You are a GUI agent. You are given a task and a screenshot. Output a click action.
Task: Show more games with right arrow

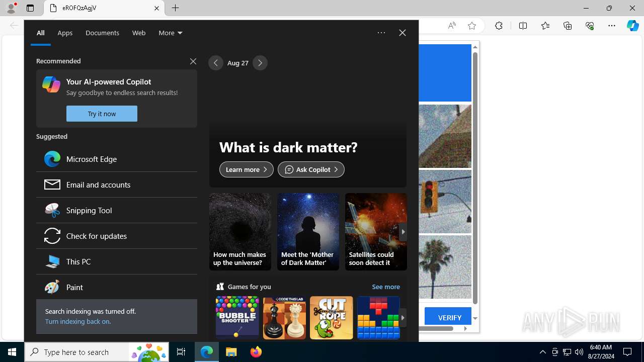coord(403,318)
